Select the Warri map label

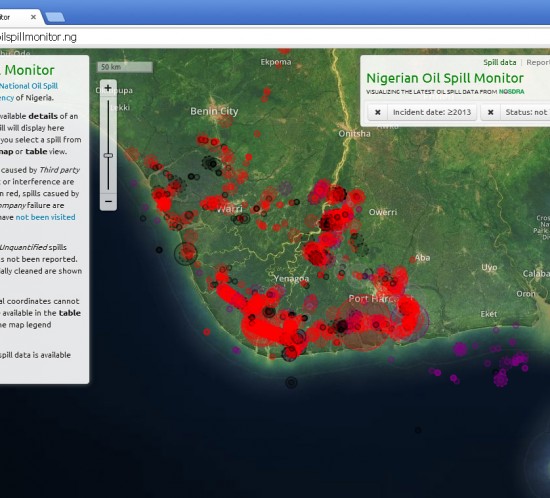tap(230, 209)
